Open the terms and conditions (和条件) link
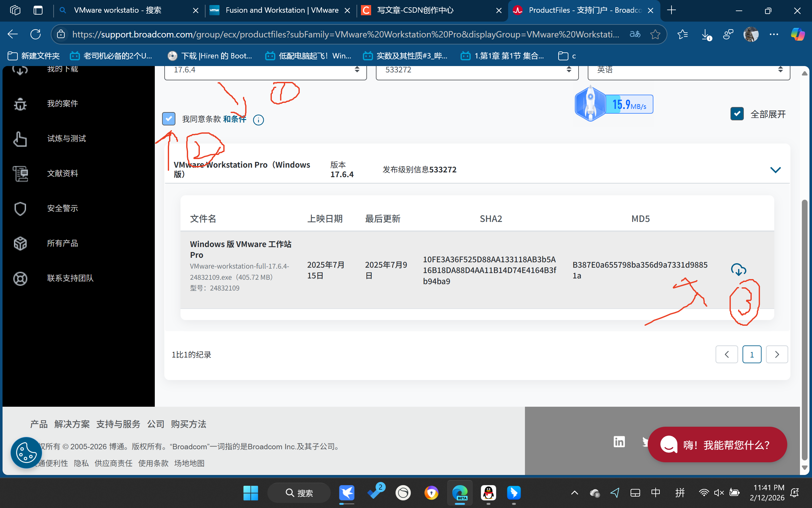The height and width of the screenshot is (508, 812). point(235,119)
